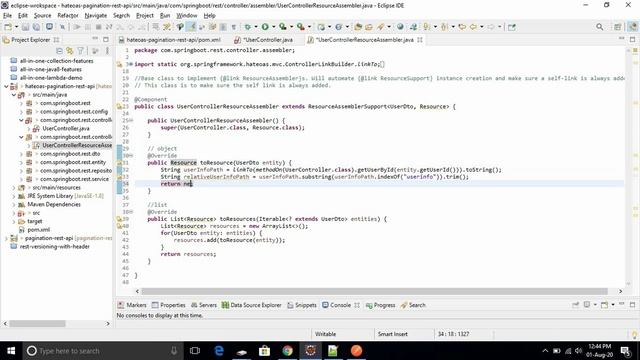Click the Project Explorer horizontal scrollbar

(38, 323)
